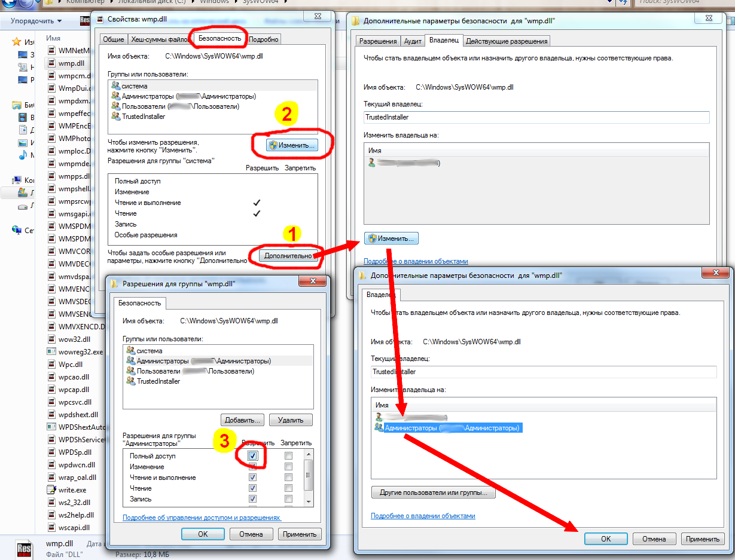
Task: Click down arrow of permissions list scrollbar
Action: tap(309, 501)
